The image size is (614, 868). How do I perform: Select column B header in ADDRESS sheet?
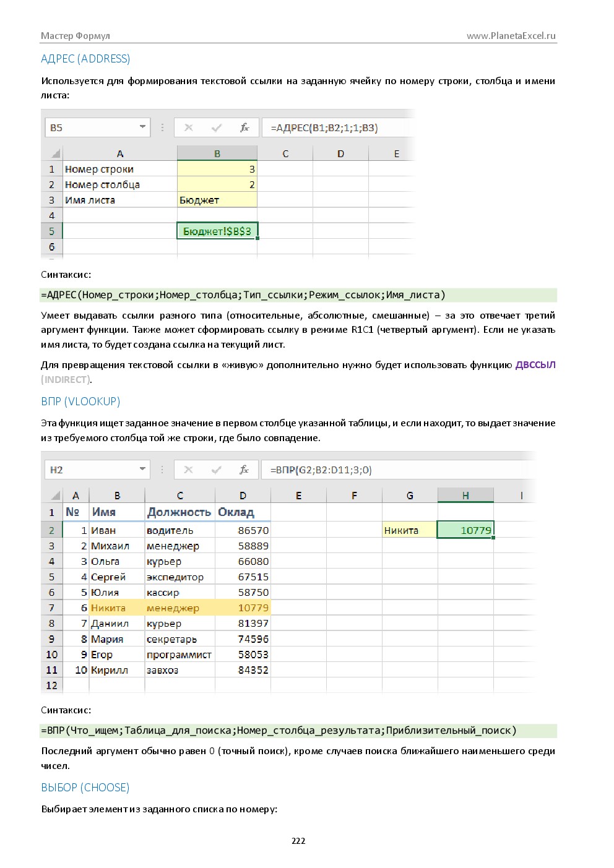coord(217,153)
